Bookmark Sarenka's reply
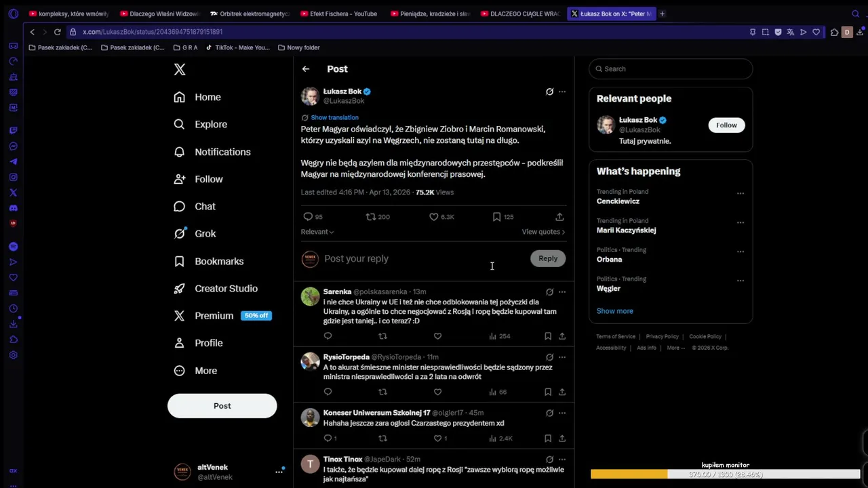 (548, 336)
